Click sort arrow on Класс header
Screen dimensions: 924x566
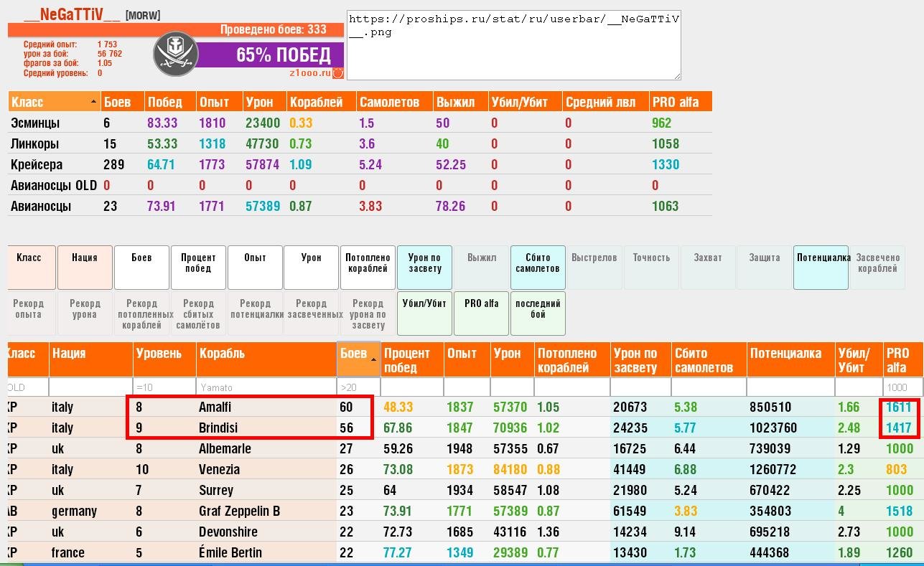click(x=93, y=102)
